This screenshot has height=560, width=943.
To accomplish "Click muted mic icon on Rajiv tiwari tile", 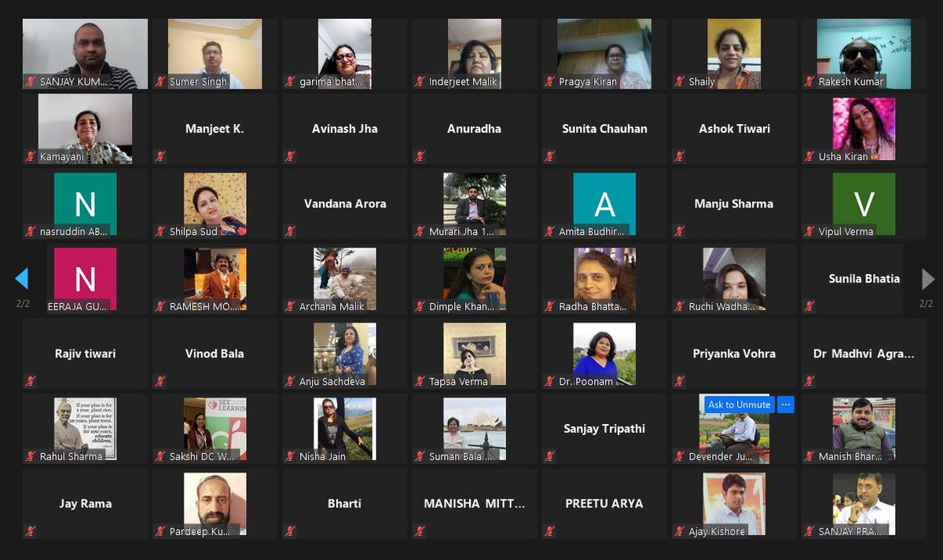I will coord(31,382).
